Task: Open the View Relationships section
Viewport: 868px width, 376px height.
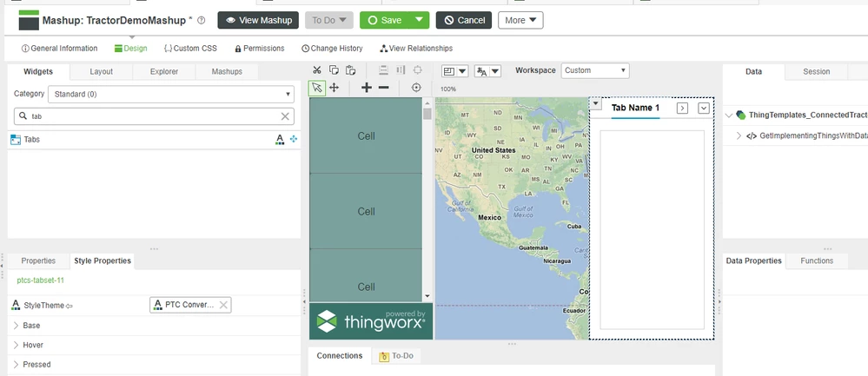Action: (416, 49)
